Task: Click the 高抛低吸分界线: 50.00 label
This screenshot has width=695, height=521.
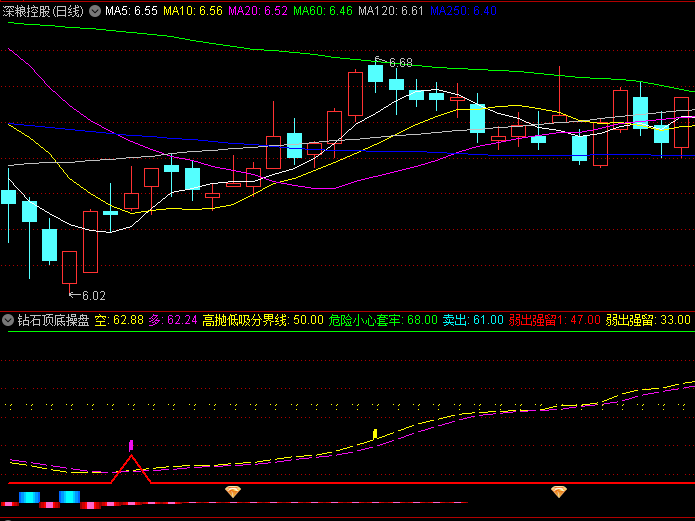Action: click(x=263, y=320)
